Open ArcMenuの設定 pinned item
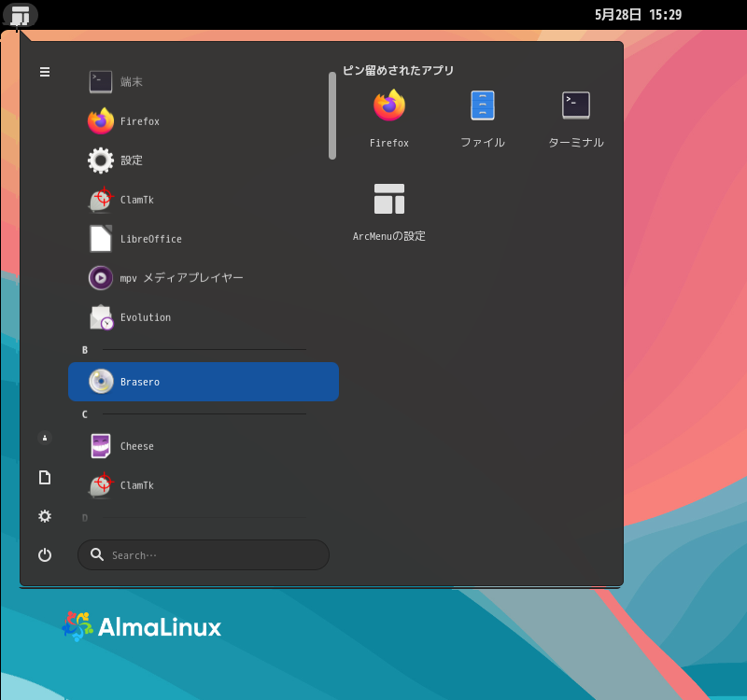747x700 pixels. (389, 213)
